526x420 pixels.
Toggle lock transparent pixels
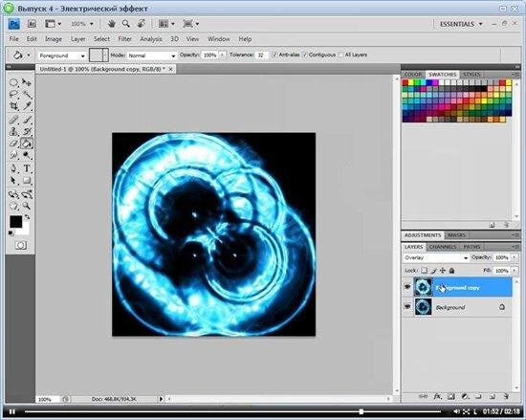tap(425, 271)
